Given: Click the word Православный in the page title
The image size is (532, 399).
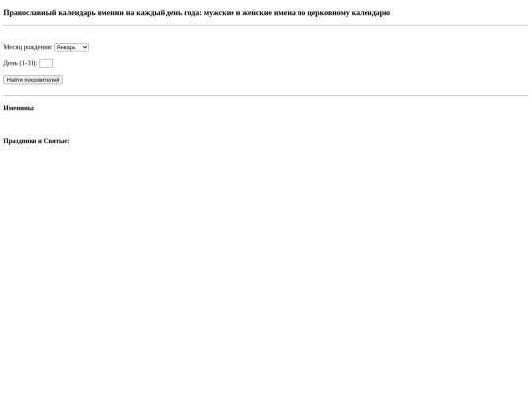Looking at the screenshot, I should coord(30,13).
